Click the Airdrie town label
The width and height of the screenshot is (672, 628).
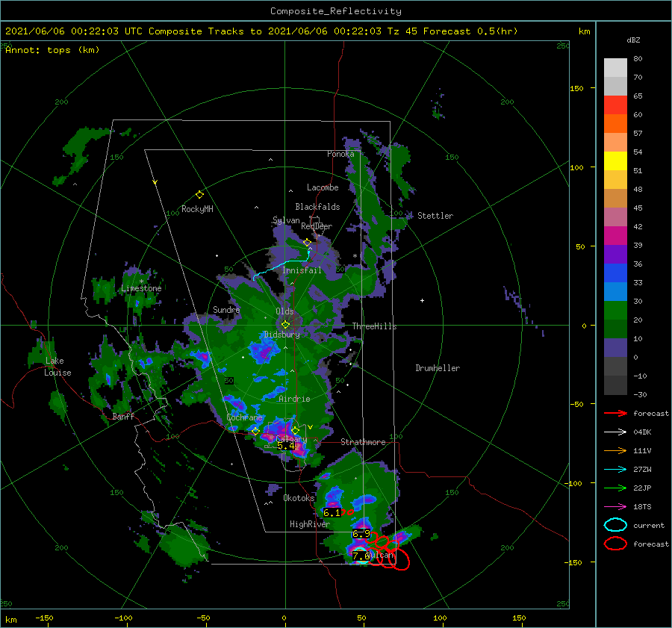pyautogui.click(x=294, y=399)
